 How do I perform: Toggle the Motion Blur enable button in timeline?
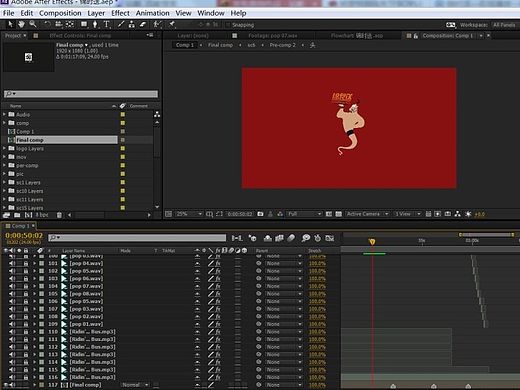(x=291, y=238)
